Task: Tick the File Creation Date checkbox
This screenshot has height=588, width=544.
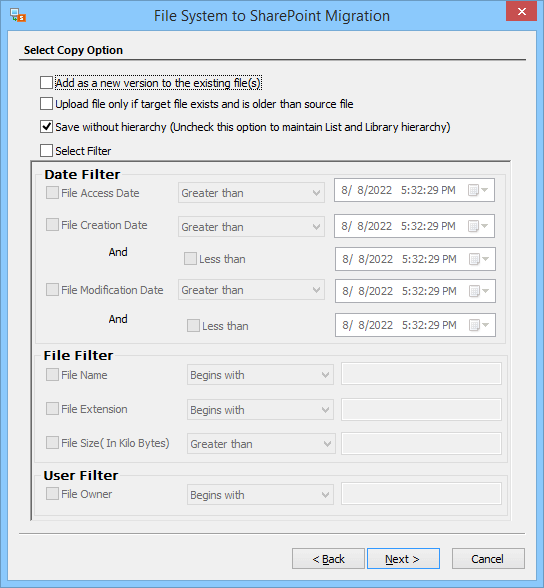Action: [x=52, y=225]
